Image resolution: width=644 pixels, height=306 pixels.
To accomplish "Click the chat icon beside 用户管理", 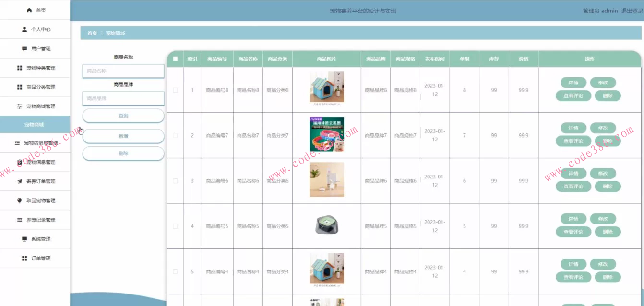I will (24, 48).
